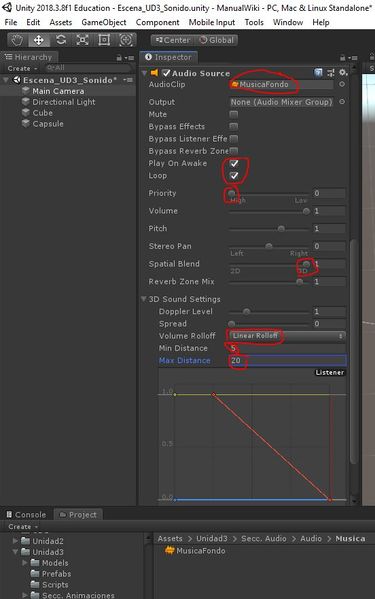
Task: Collapse the Unidad3 folder
Action: tap(15, 552)
